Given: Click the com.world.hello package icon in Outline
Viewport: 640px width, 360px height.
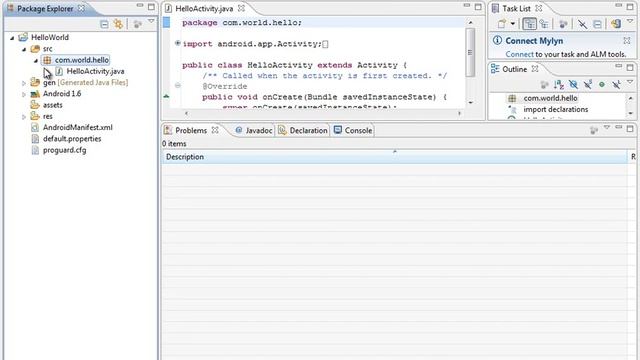Looking at the screenshot, I should pos(512,98).
